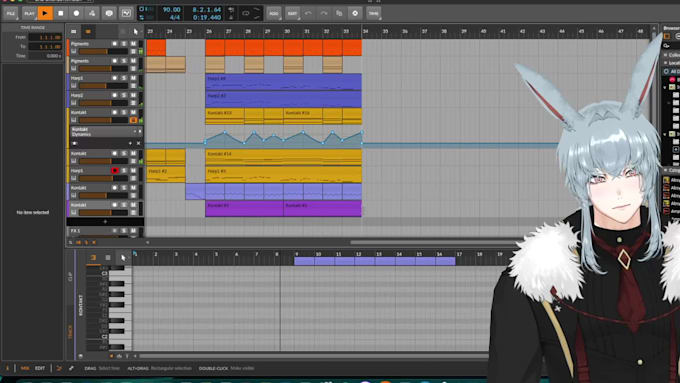Image resolution: width=680 pixels, height=383 pixels.
Task: Open the Kontakt Dynamics automation parameter dropdown
Action: (134, 131)
